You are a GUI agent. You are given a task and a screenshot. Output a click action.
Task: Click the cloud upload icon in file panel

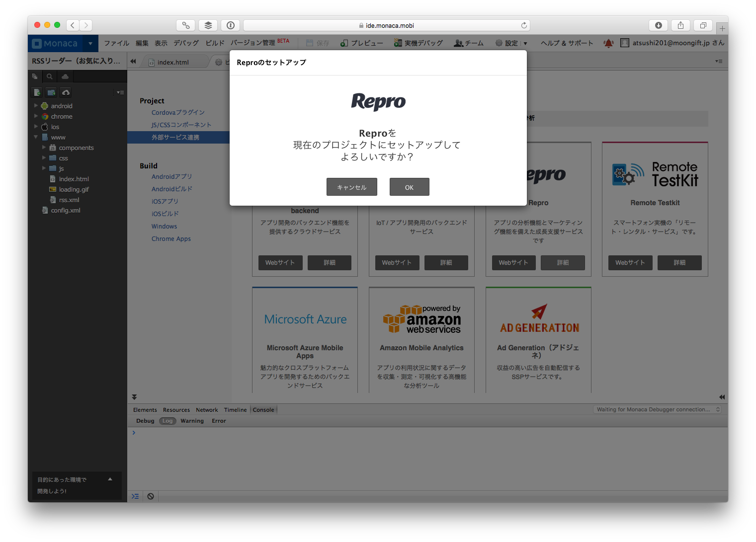click(66, 92)
